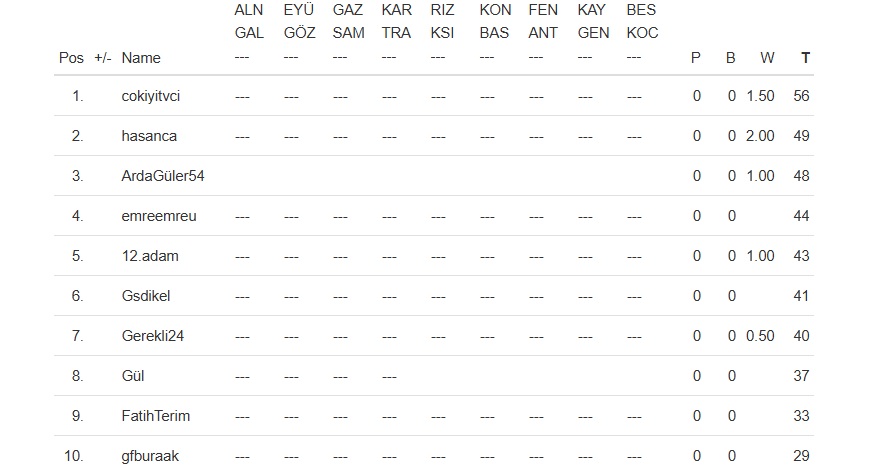Open player ArdaGüler54's name
The image size is (873, 473).
162,176
